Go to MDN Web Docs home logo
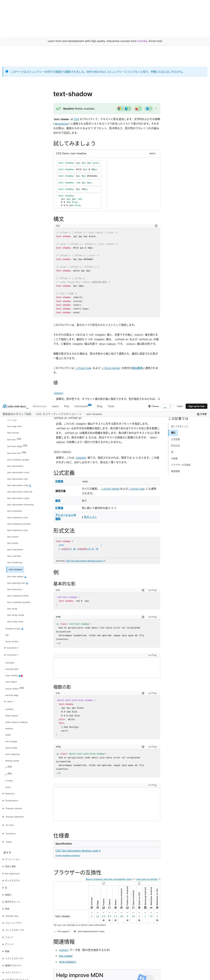Image resolution: width=210 pixels, height=980 pixels. click(16, 406)
